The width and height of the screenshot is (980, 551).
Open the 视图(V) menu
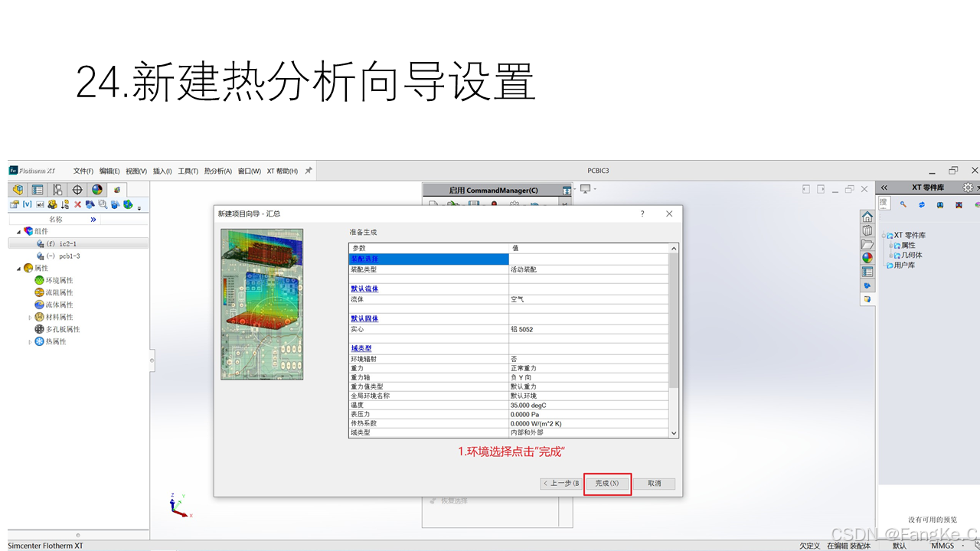136,171
